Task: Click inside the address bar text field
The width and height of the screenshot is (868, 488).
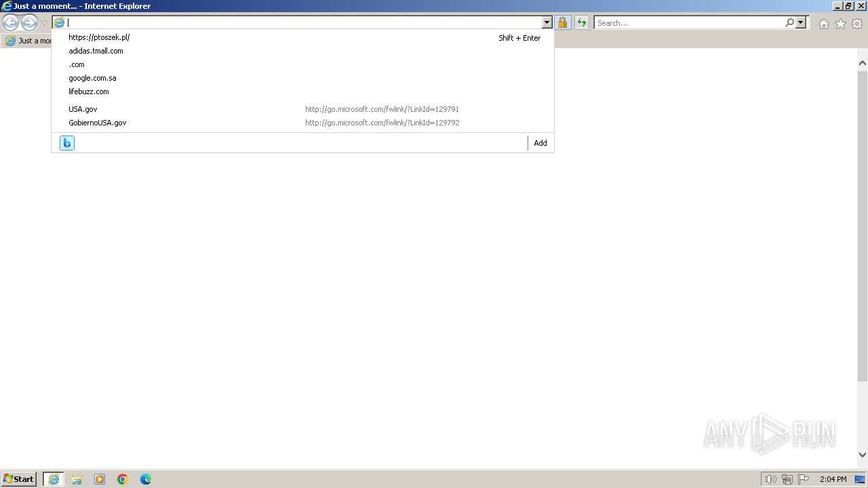Action: click(x=304, y=22)
